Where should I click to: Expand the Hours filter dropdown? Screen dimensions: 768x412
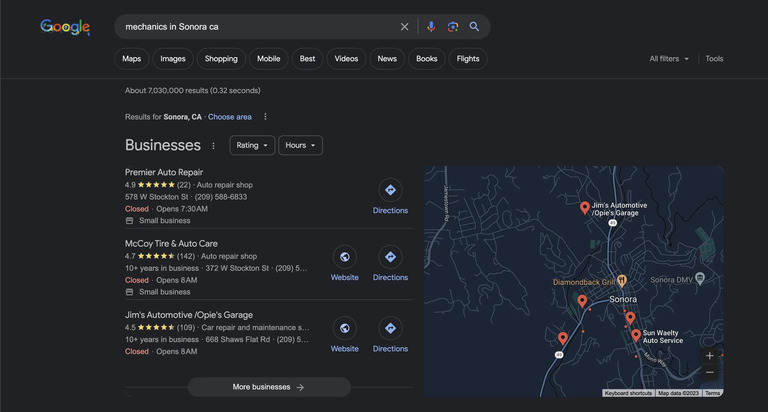coord(300,145)
